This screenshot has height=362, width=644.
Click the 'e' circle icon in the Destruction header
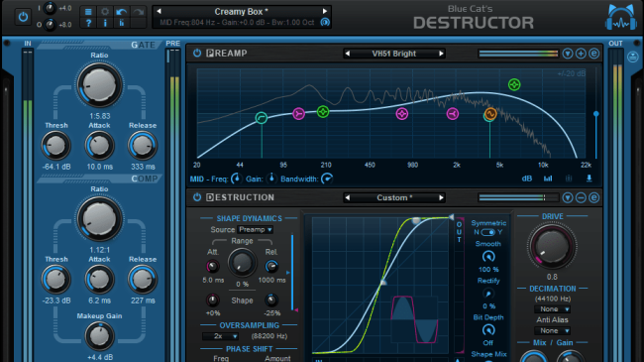tap(593, 198)
